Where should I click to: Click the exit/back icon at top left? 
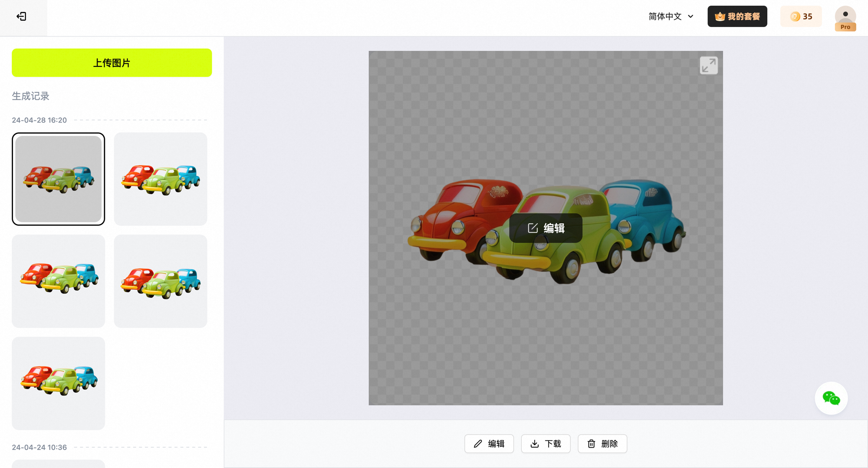[x=21, y=16]
